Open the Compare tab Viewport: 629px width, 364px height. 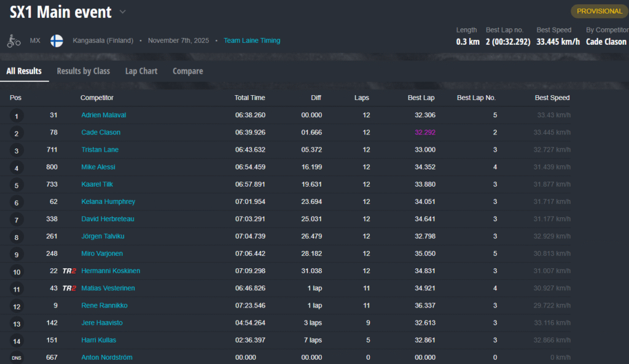click(x=187, y=71)
